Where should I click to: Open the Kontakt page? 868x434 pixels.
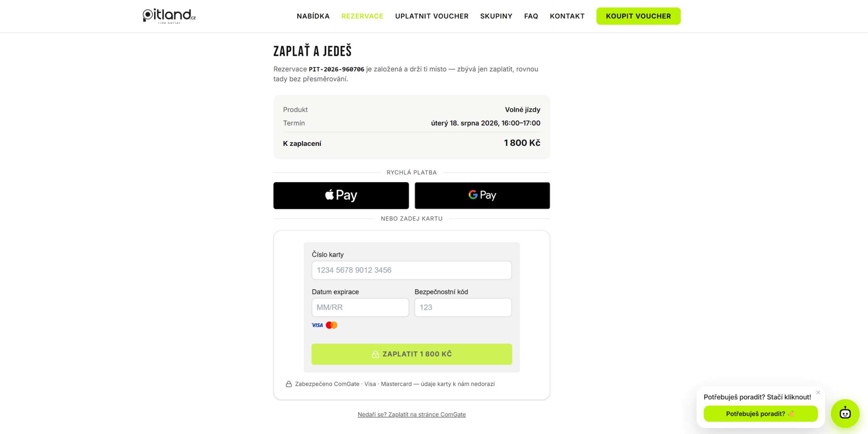pos(567,16)
